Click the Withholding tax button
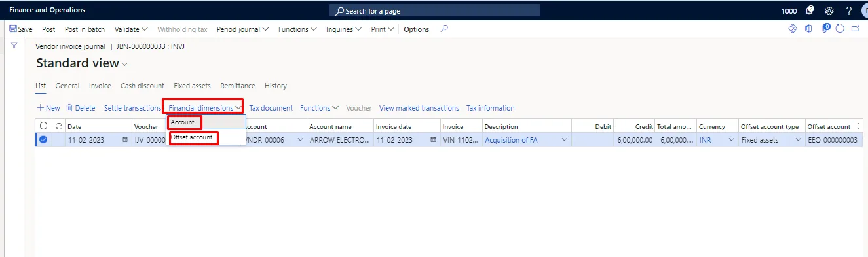 click(x=182, y=29)
